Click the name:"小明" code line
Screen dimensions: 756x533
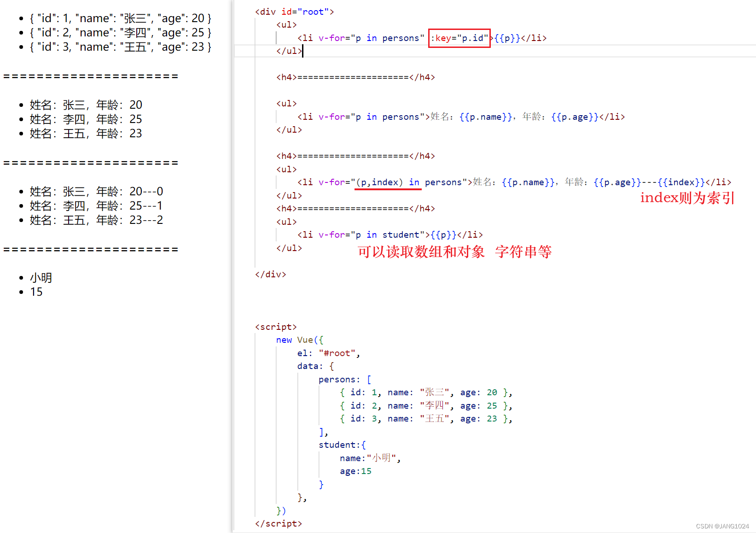(370, 458)
